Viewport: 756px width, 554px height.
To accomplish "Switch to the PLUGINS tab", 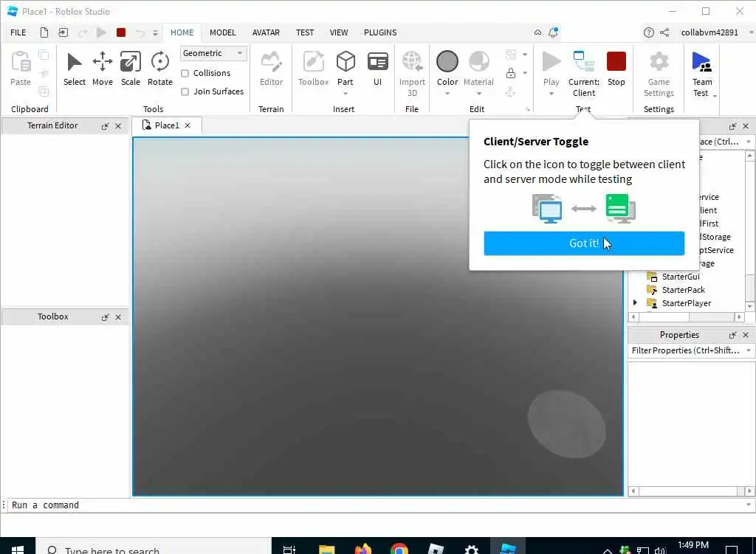I will point(380,32).
